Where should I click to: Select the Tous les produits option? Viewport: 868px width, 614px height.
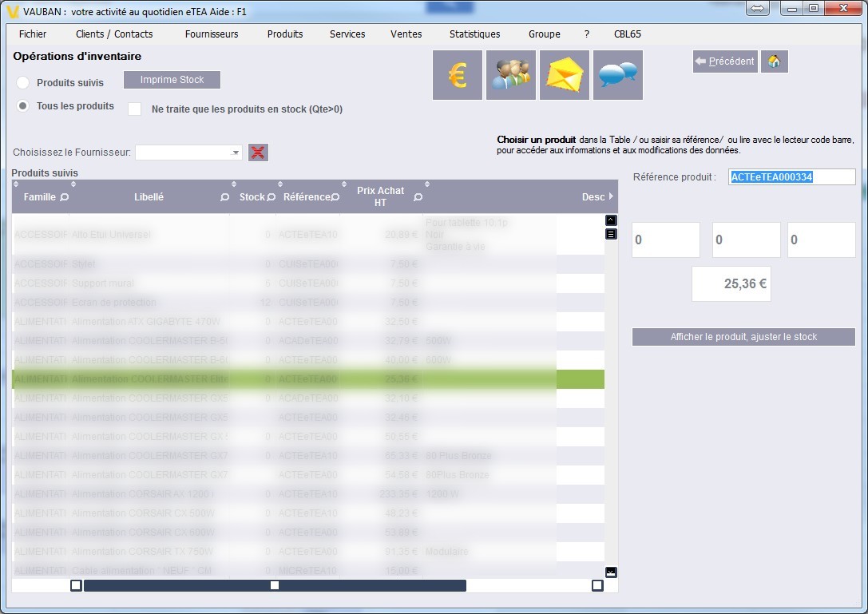point(23,106)
